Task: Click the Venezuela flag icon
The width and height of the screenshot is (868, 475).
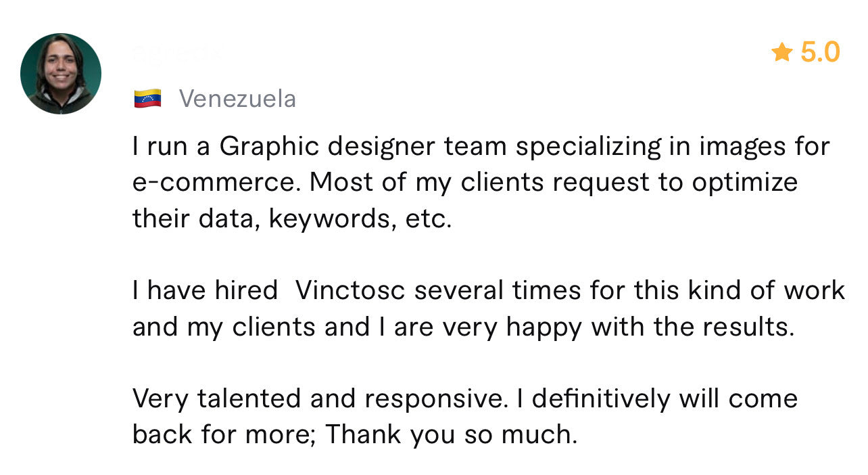Action: pos(147,99)
